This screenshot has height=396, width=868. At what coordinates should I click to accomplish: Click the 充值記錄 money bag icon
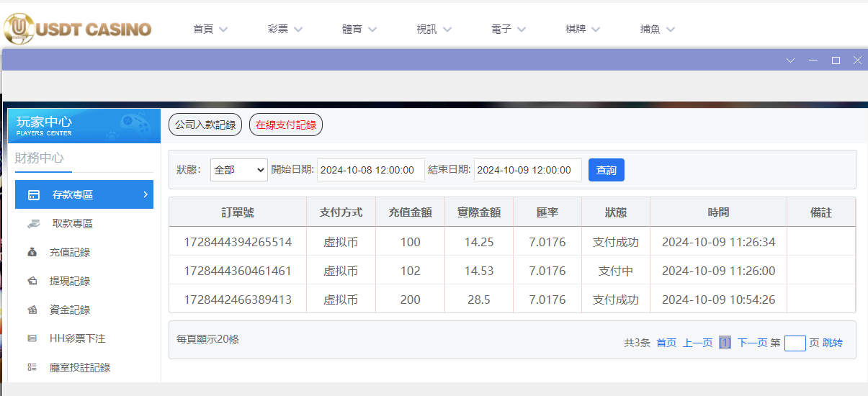32,253
